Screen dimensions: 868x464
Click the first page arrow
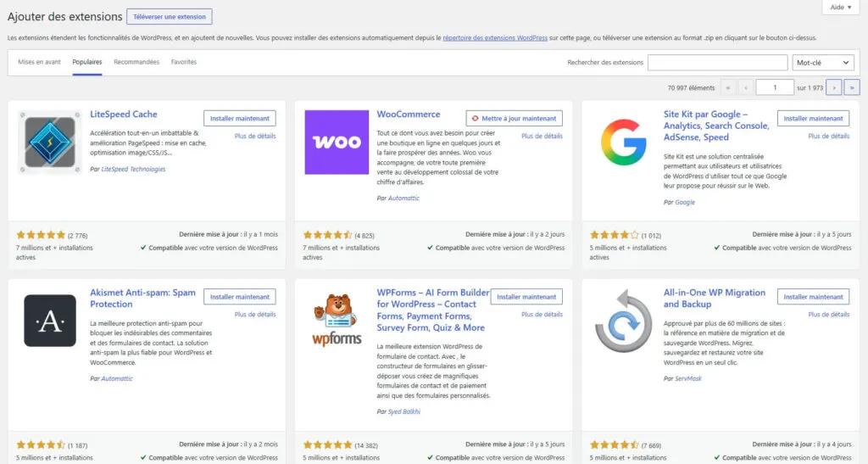click(x=728, y=87)
